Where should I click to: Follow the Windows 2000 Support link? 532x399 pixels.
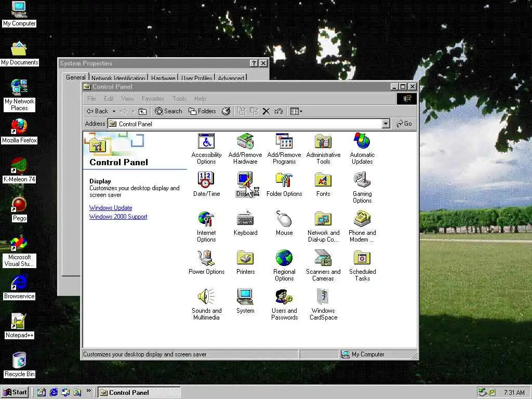[118, 217]
